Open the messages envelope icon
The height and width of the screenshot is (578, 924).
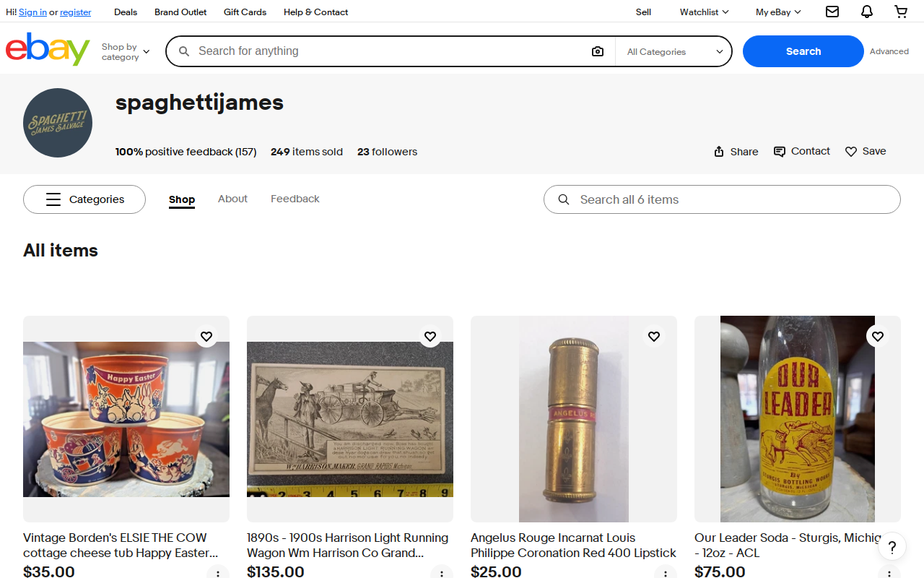pyautogui.click(x=832, y=12)
